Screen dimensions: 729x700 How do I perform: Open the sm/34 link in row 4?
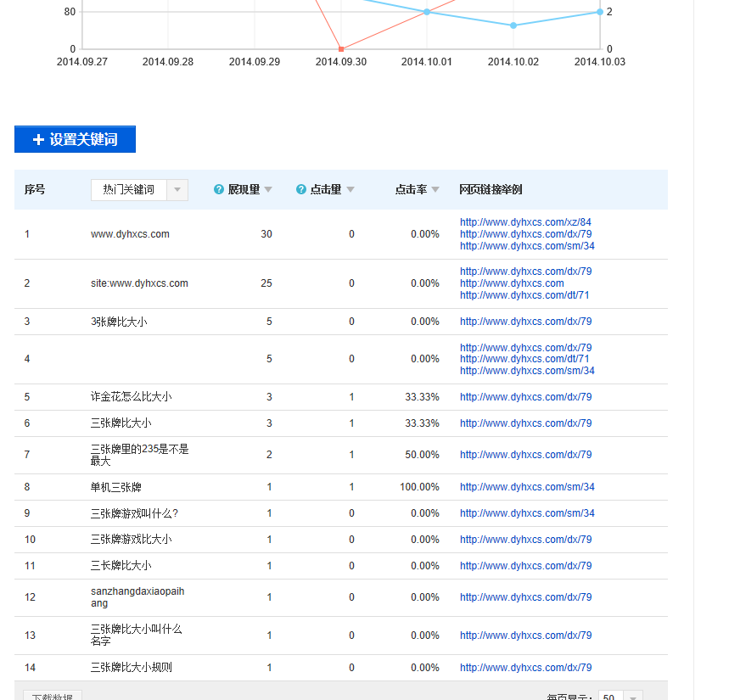(x=527, y=371)
